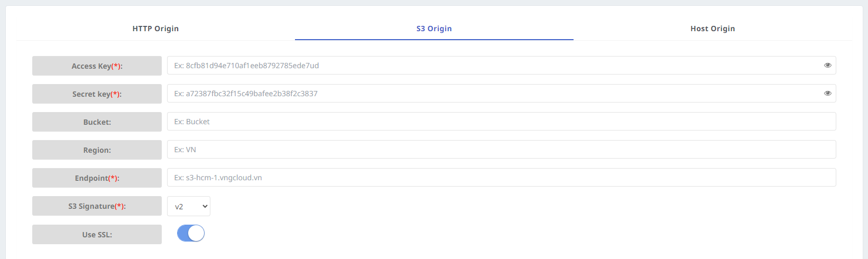
Task: Click into the Secret key input field
Action: coord(492,94)
